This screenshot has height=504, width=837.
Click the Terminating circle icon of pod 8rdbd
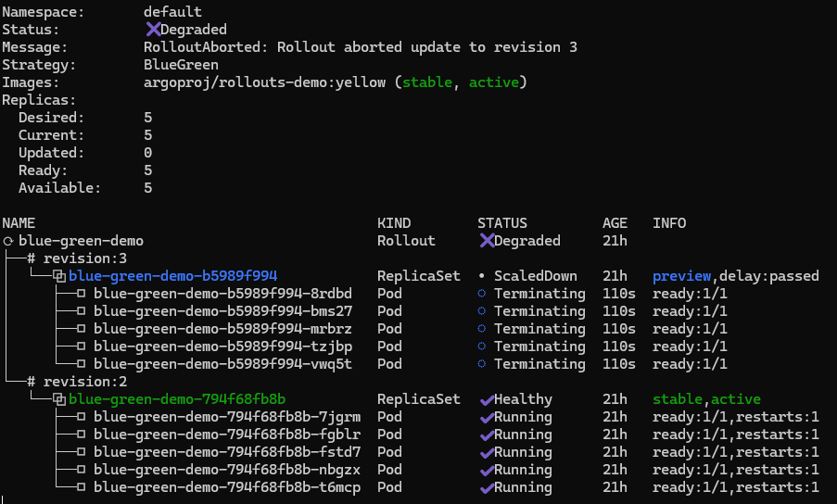(482, 294)
